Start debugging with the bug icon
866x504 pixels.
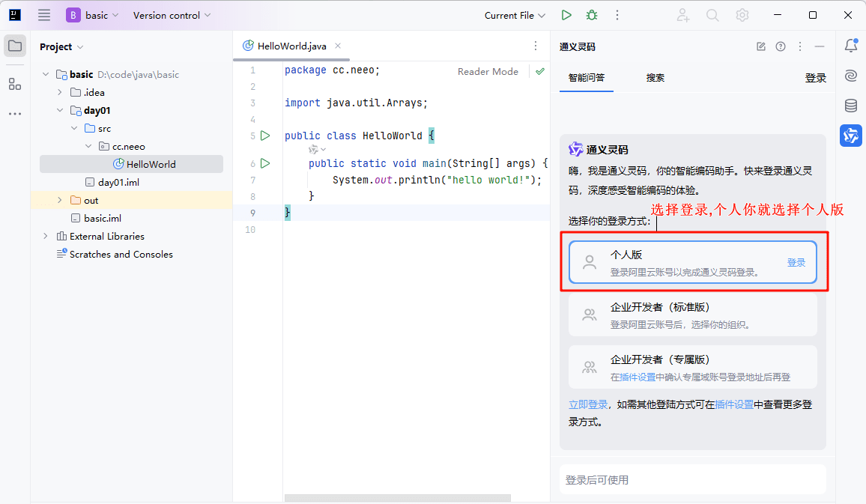(x=592, y=15)
